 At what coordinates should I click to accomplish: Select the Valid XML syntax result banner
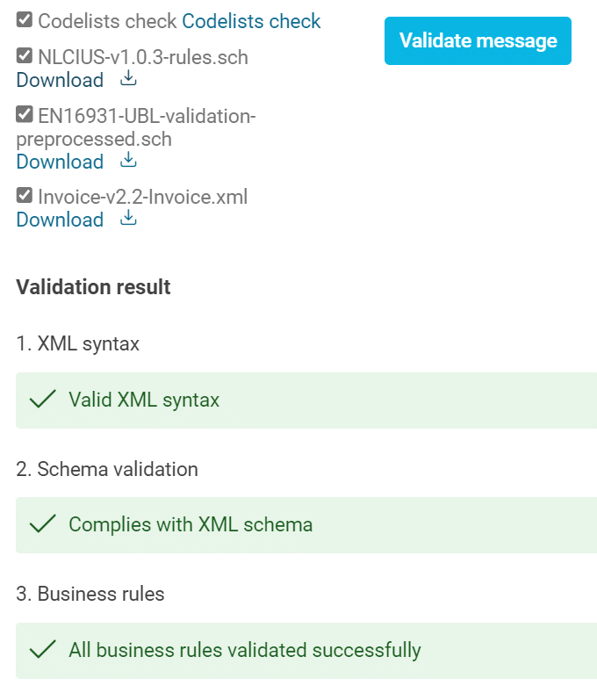pos(306,401)
